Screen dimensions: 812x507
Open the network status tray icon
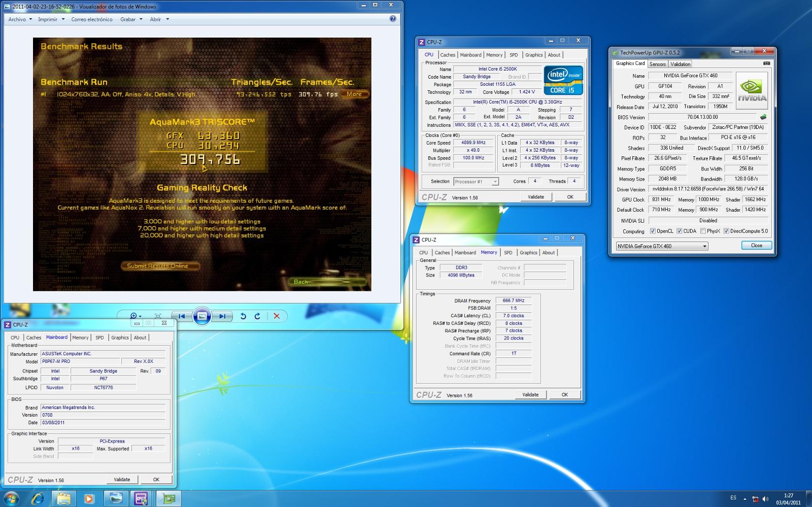755,499
